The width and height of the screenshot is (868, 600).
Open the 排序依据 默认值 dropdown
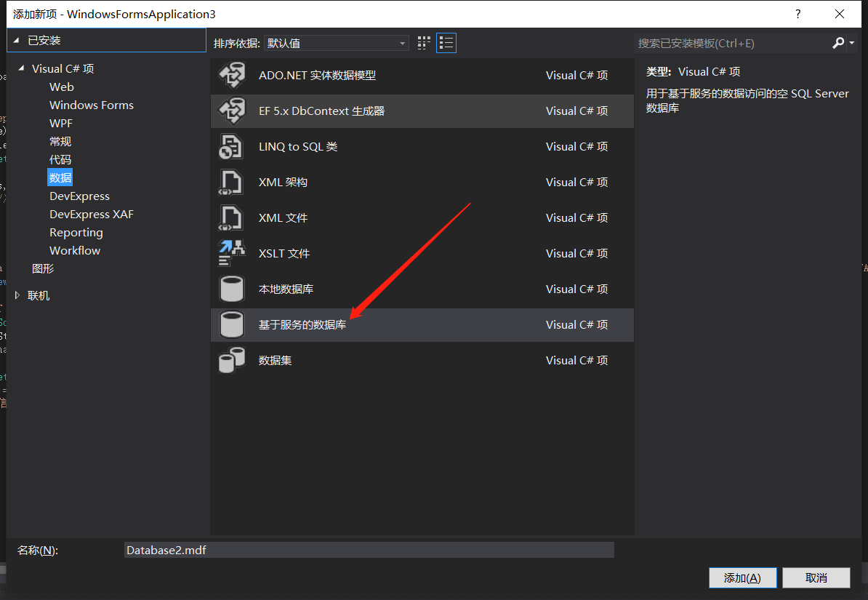click(x=337, y=44)
